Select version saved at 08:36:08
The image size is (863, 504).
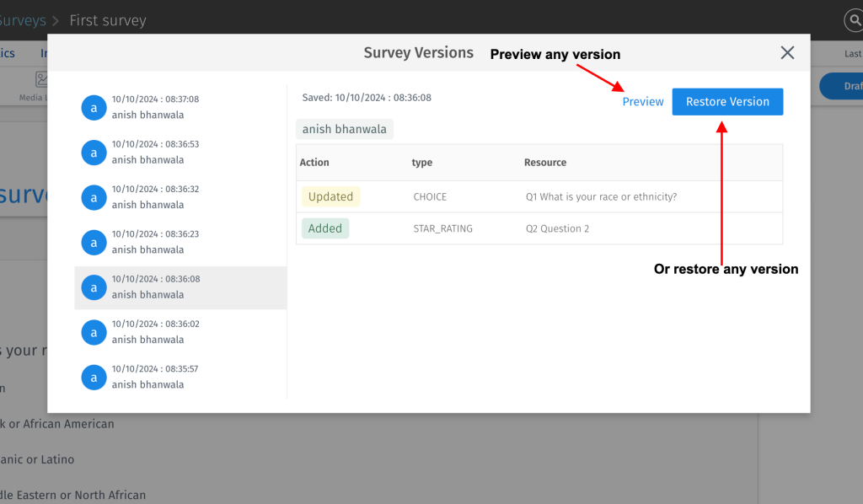pyautogui.click(x=180, y=287)
